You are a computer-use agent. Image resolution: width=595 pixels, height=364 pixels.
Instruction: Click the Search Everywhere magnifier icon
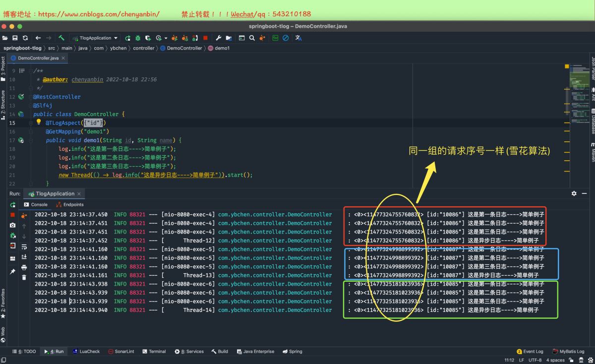click(252, 38)
